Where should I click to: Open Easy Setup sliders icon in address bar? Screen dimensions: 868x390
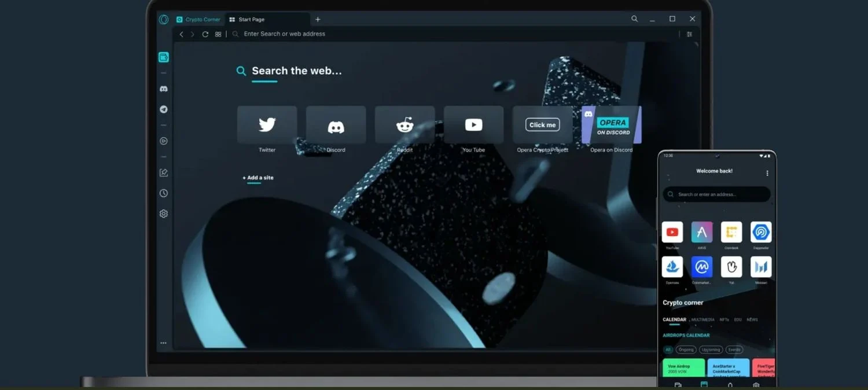tap(689, 34)
